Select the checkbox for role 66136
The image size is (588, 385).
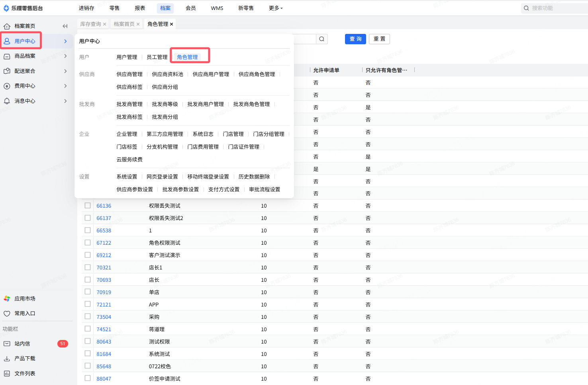(x=88, y=206)
